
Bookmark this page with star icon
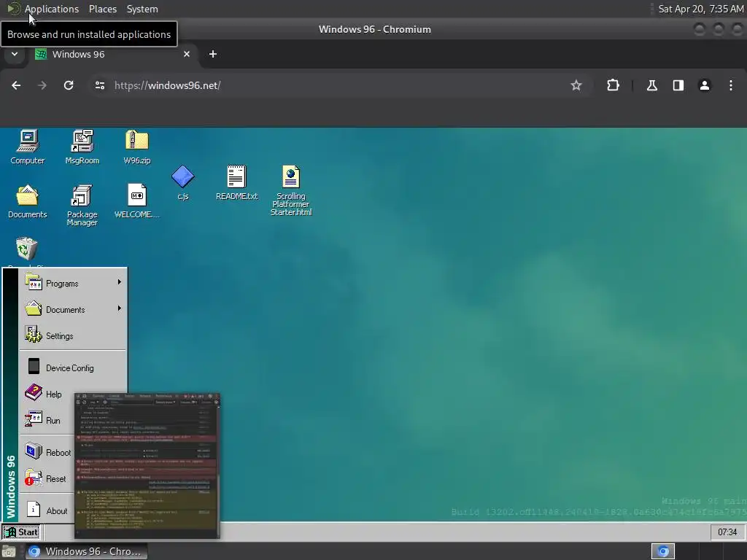[576, 85]
